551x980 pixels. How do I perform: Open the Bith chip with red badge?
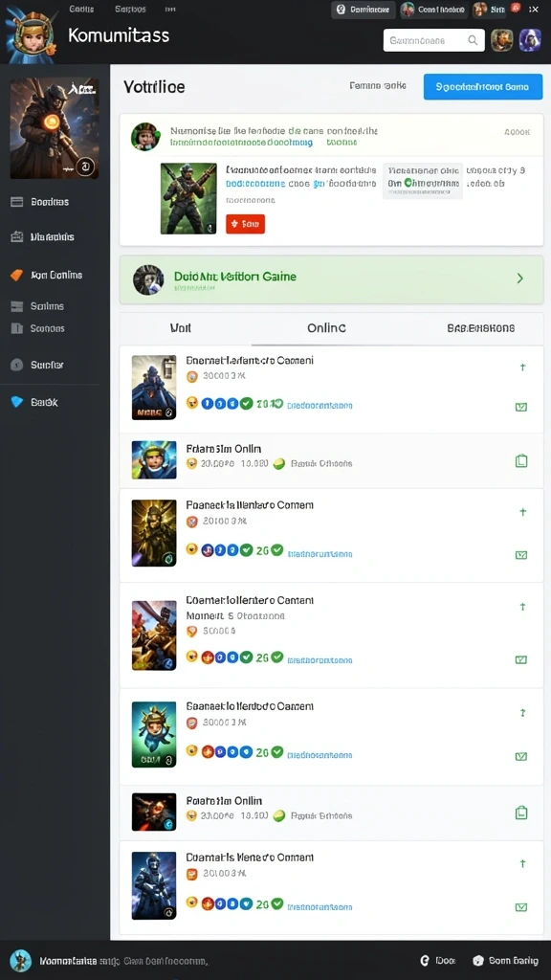click(x=496, y=9)
